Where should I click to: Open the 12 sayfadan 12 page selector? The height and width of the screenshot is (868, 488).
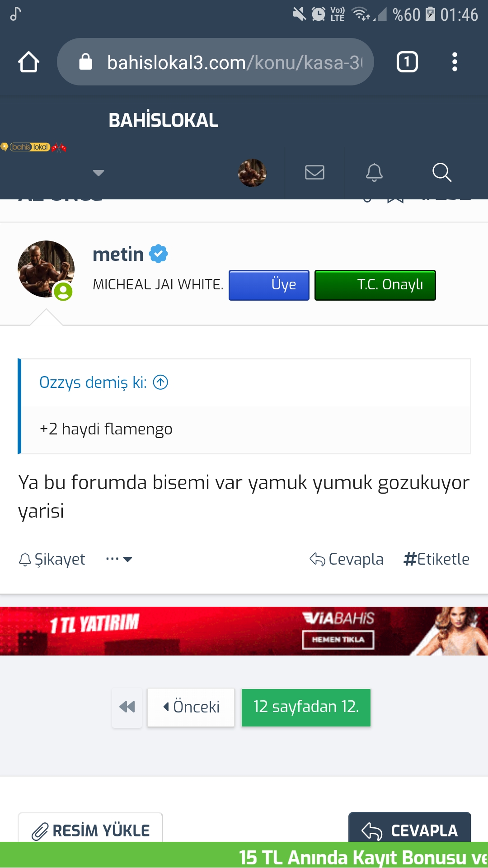coord(306,708)
